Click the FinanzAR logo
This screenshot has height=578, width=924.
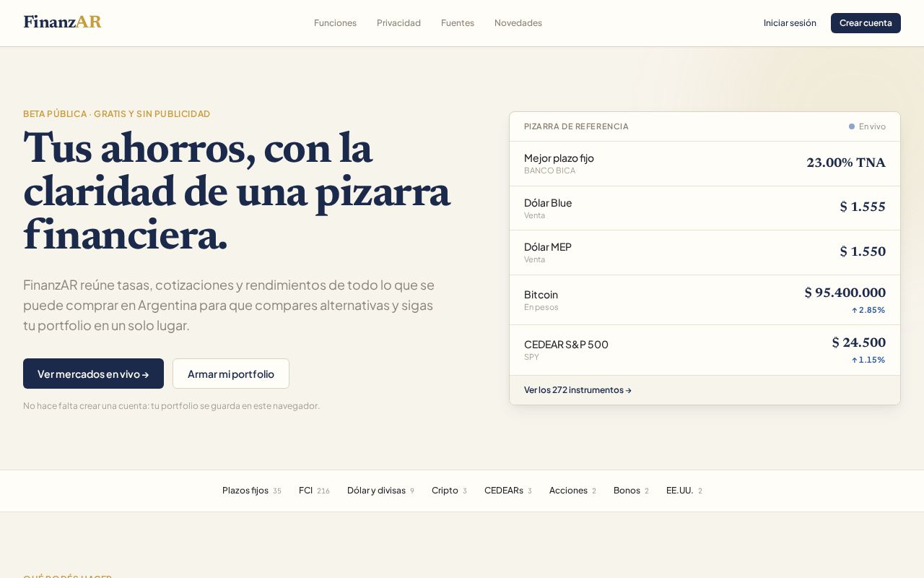[62, 22]
